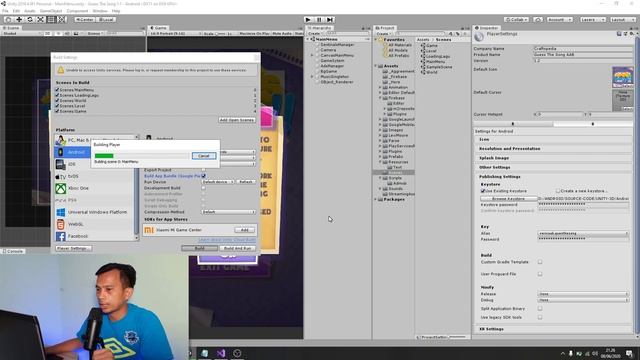The width and height of the screenshot is (640, 360).
Task: Select the Rotate tool in toolbar
Action: 29,20
